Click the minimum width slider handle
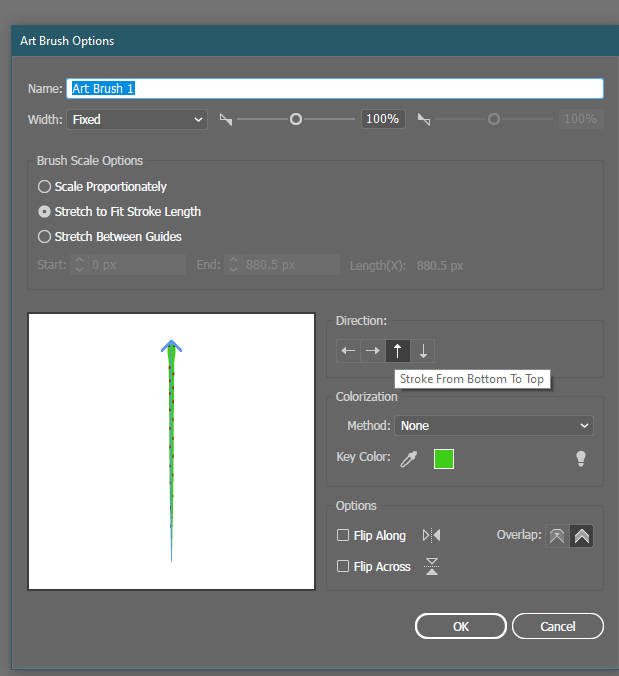This screenshot has width=619, height=676. click(x=296, y=119)
